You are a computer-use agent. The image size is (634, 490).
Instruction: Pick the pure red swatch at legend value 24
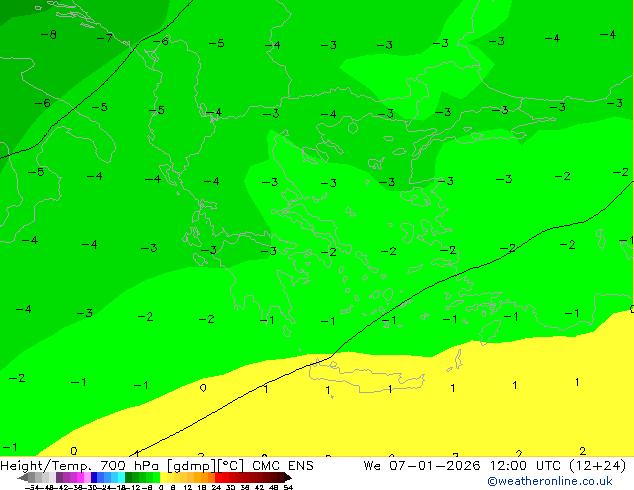tap(218, 477)
